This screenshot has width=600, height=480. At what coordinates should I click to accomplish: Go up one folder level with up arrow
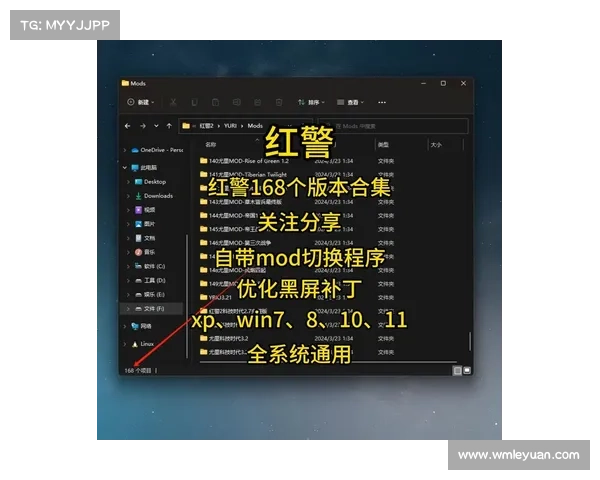169,126
